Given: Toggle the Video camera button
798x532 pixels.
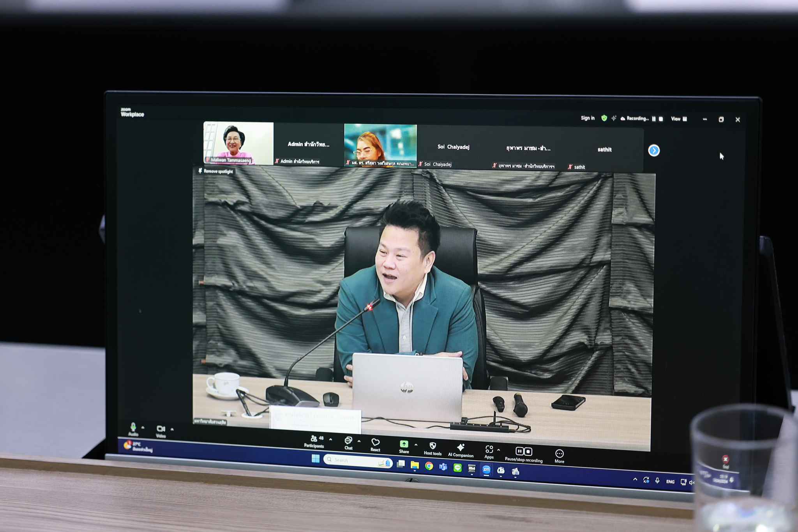Looking at the screenshot, I should (x=161, y=431).
